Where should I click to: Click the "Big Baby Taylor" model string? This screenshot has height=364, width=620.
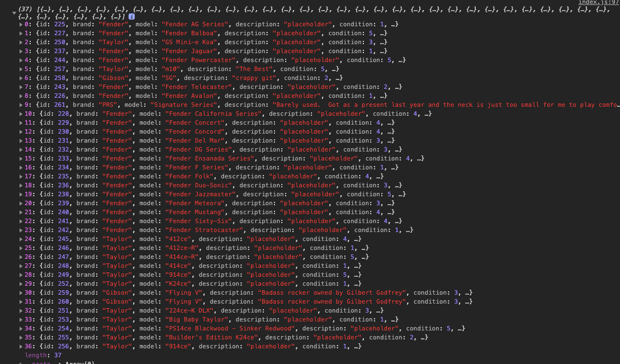coord(197,319)
